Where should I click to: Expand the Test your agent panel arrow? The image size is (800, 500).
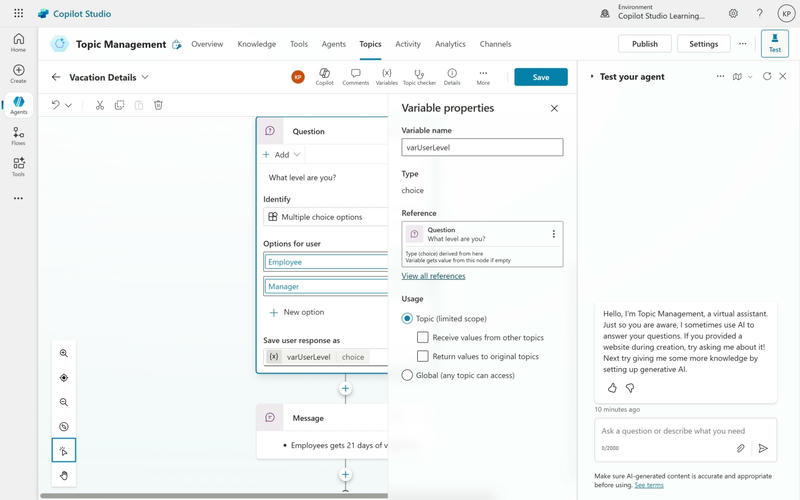(592, 77)
